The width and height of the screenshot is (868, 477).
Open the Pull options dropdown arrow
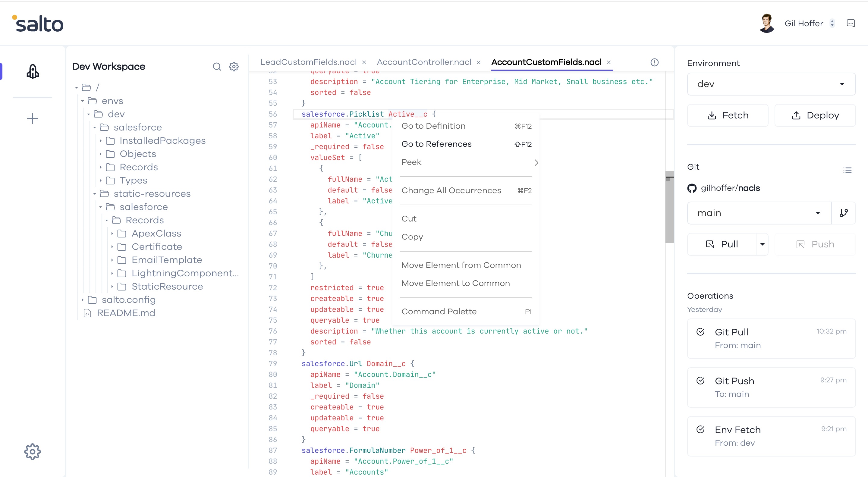coord(762,244)
